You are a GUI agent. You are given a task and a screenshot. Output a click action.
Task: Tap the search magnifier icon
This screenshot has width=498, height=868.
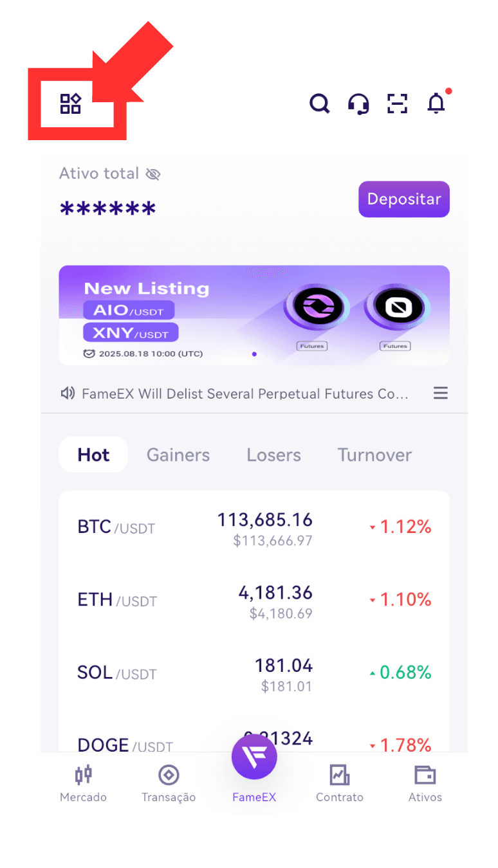click(319, 103)
